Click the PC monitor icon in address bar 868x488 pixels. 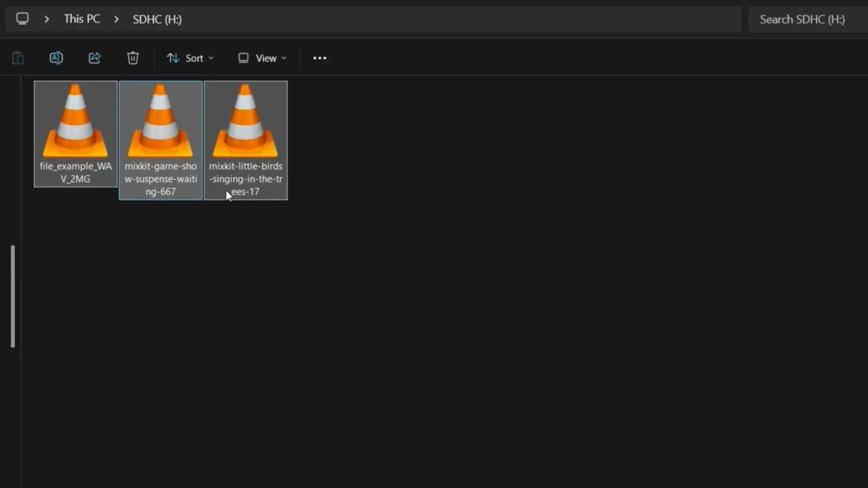coord(22,19)
